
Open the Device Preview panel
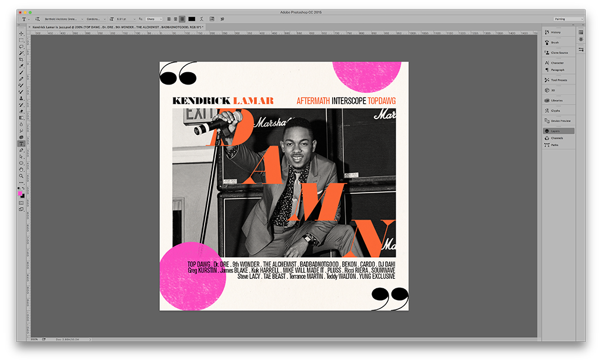(x=558, y=121)
